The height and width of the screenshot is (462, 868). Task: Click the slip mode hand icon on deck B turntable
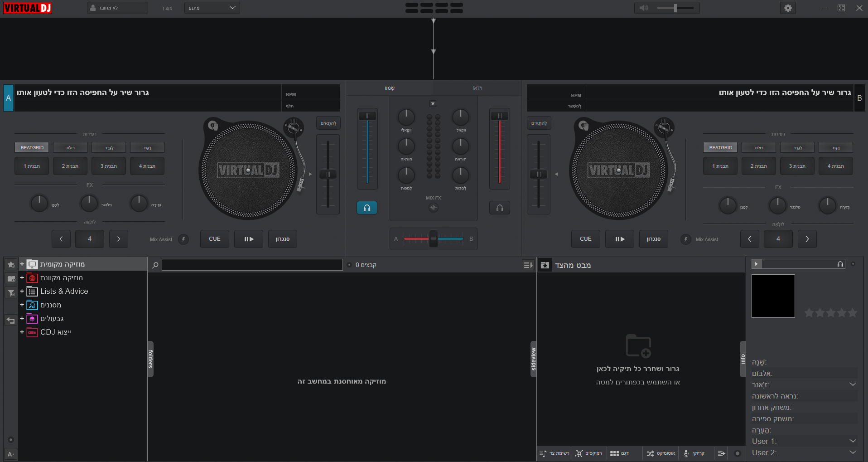pyautogui.click(x=583, y=126)
